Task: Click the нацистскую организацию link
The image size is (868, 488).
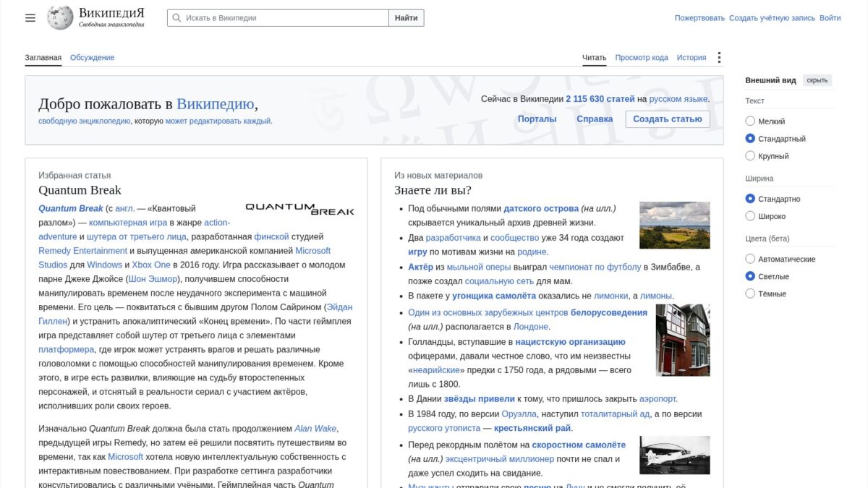Action: (570, 342)
